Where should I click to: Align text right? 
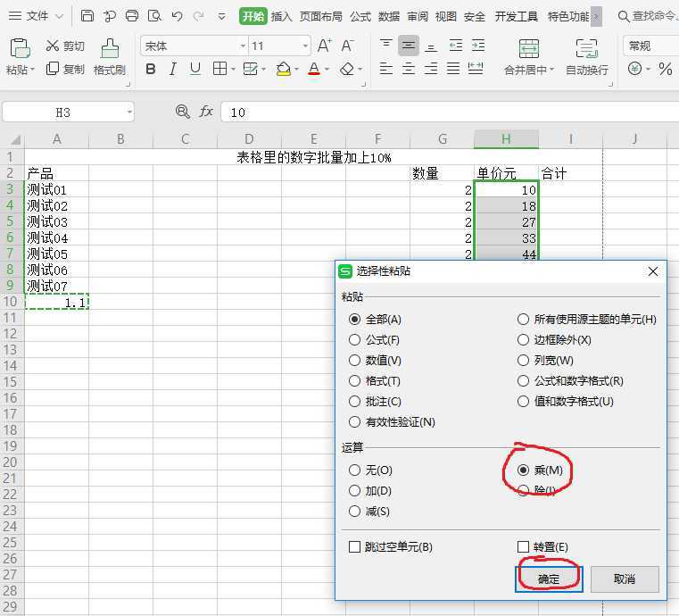tap(431, 69)
